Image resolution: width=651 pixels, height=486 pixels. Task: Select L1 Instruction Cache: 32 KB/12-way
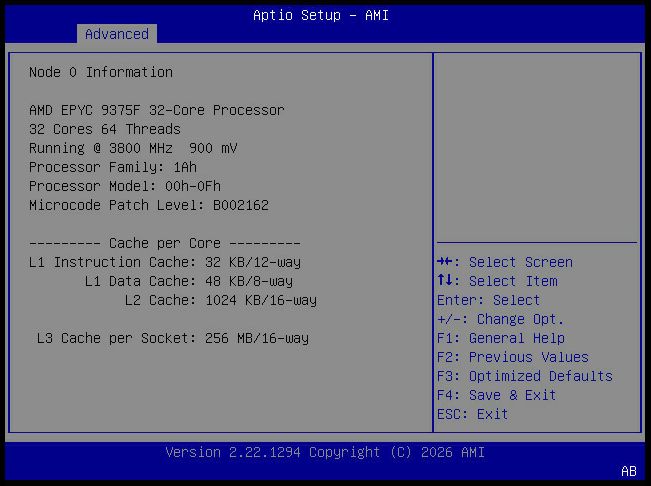164,262
